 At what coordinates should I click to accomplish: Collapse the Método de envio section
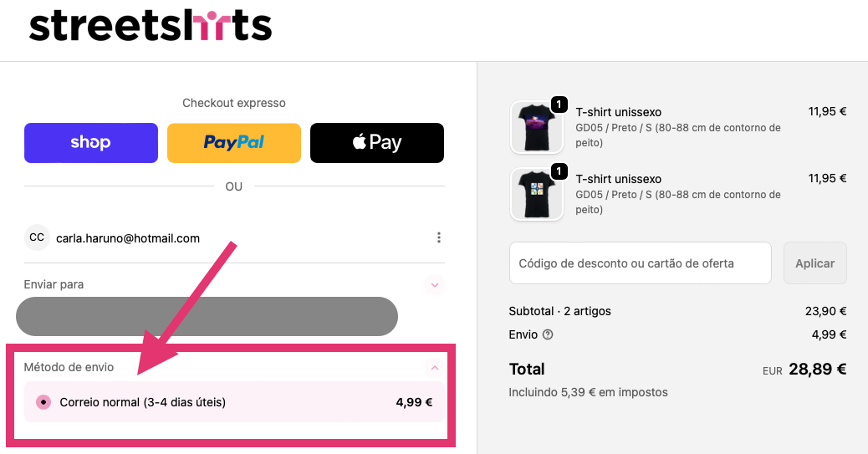pos(434,367)
